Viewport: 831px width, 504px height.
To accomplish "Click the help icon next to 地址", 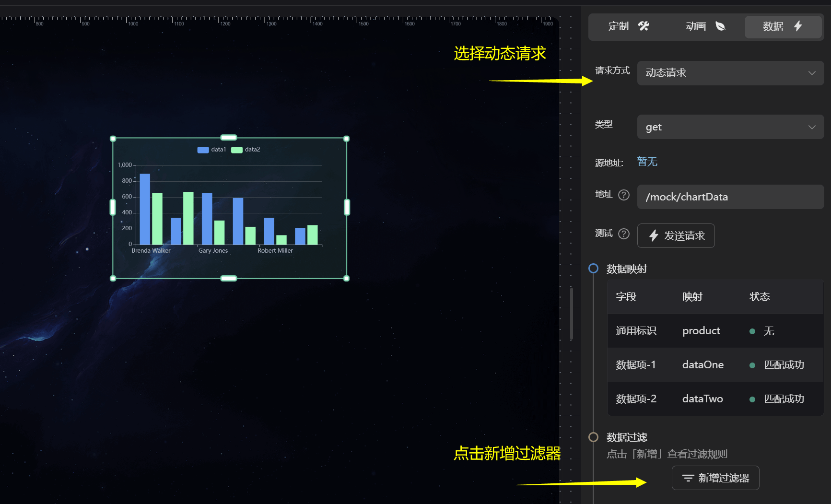I will coord(624,195).
